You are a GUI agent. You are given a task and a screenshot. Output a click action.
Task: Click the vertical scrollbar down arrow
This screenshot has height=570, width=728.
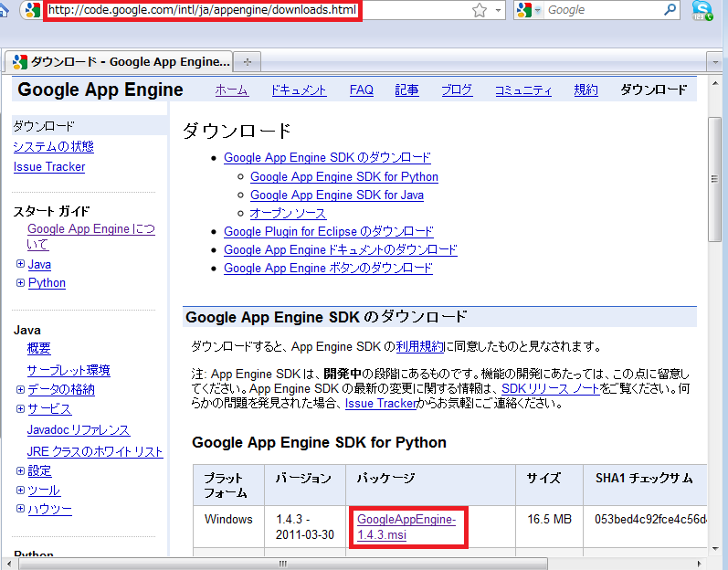[714, 549]
